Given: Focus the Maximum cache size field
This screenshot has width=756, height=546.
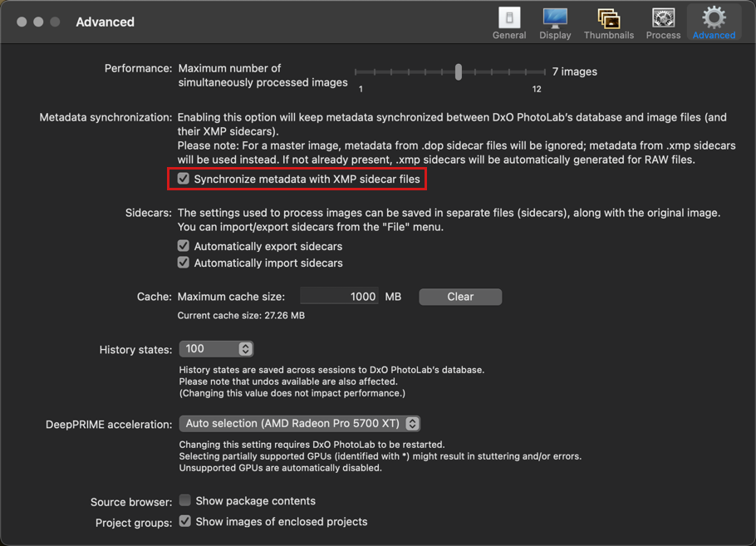Looking at the screenshot, I should point(339,296).
